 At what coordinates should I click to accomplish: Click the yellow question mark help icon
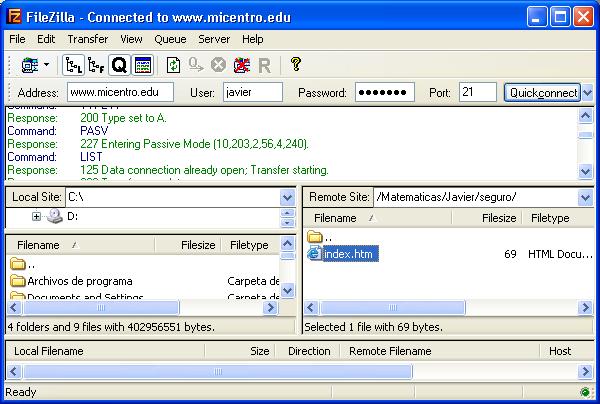(x=295, y=65)
